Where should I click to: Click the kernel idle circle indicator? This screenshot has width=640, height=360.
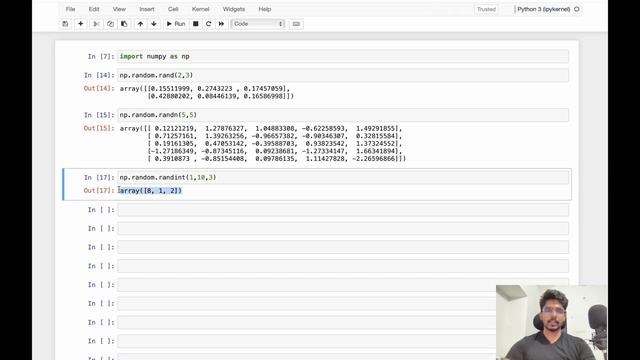pos(576,9)
